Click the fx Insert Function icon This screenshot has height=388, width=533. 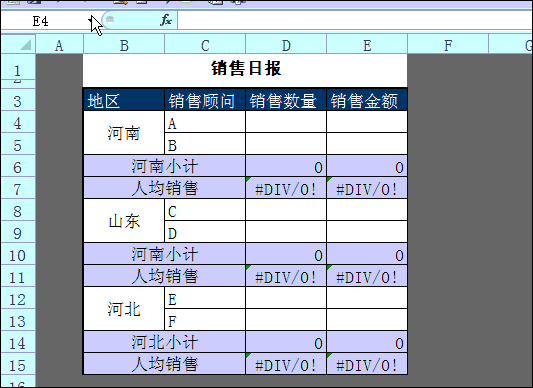(x=166, y=20)
